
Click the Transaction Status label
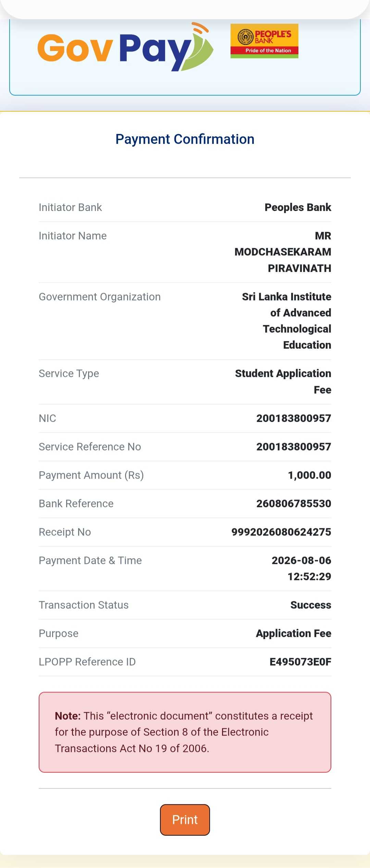(x=84, y=605)
